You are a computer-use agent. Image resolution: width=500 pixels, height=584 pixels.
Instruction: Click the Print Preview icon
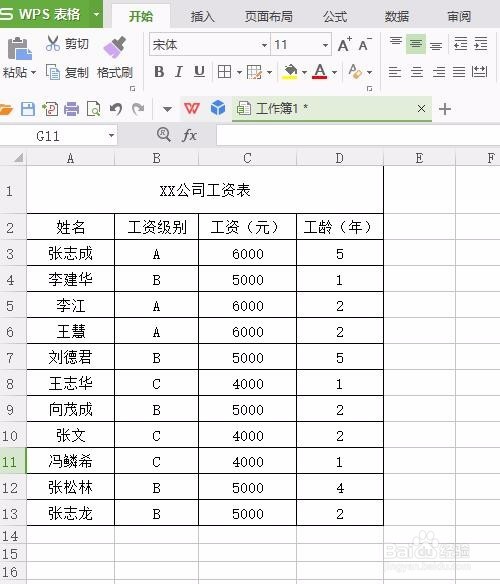tap(94, 109)
